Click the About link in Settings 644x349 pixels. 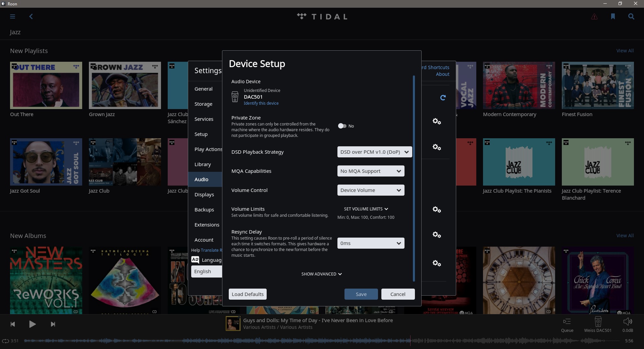coord(442,74)
